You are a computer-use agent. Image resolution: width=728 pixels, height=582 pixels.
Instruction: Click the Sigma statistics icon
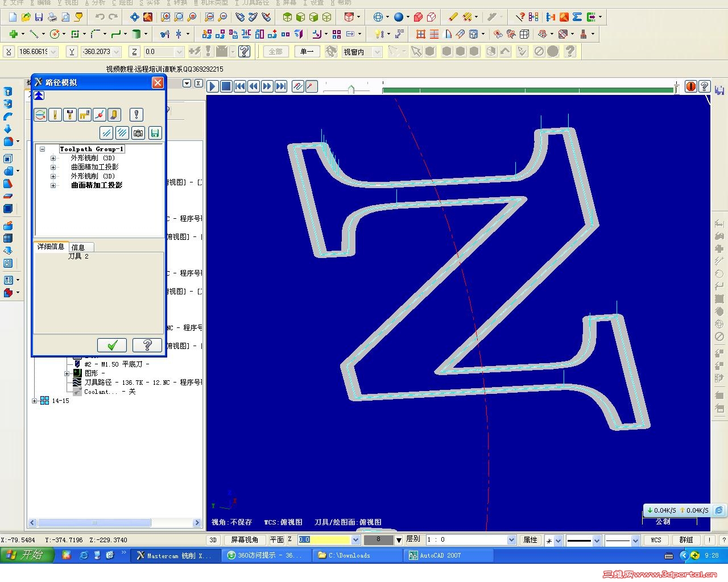click(x=577, y=18)
